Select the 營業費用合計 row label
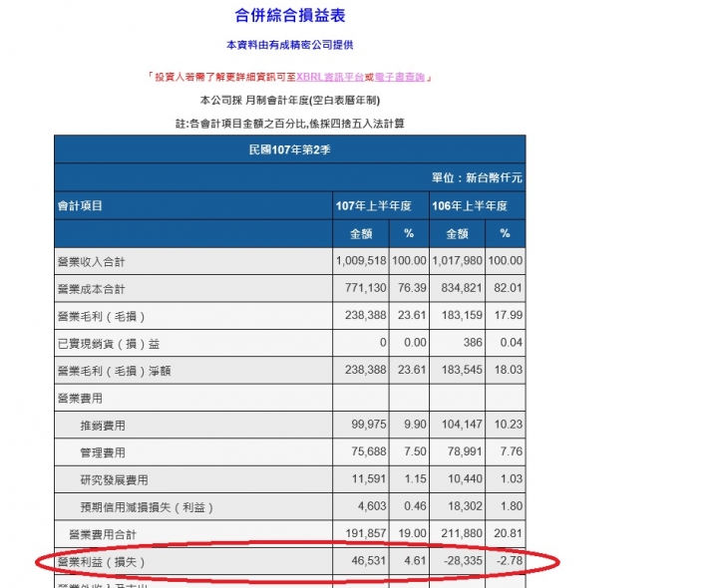The width and height of the screenshot is (718, 588). (x=103, y=534)
